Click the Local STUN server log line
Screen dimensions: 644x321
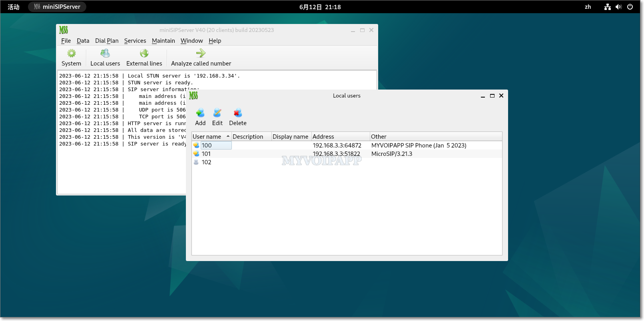point(150,76)
